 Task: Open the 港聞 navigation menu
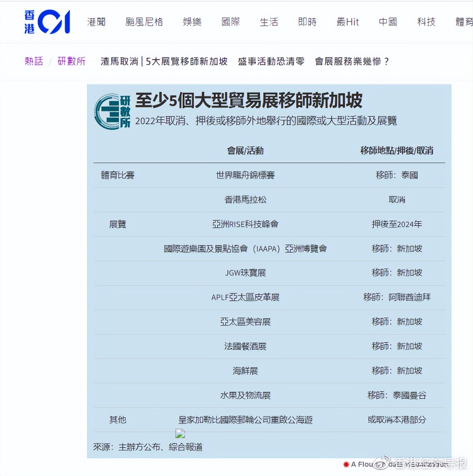(96, 22)
